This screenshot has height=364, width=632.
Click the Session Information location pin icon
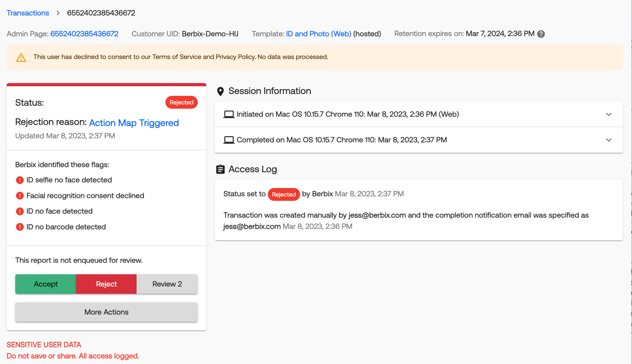[x=220, y=91]
